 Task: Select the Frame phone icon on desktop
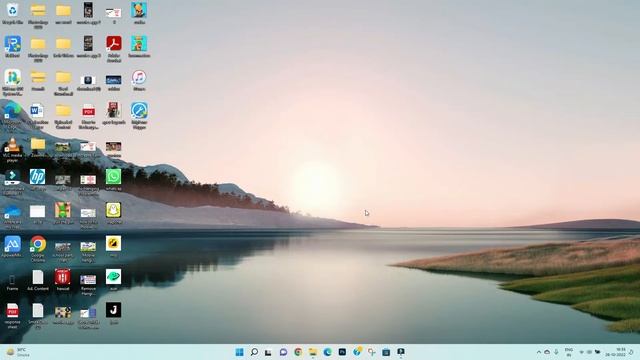[x=12, y=282]
